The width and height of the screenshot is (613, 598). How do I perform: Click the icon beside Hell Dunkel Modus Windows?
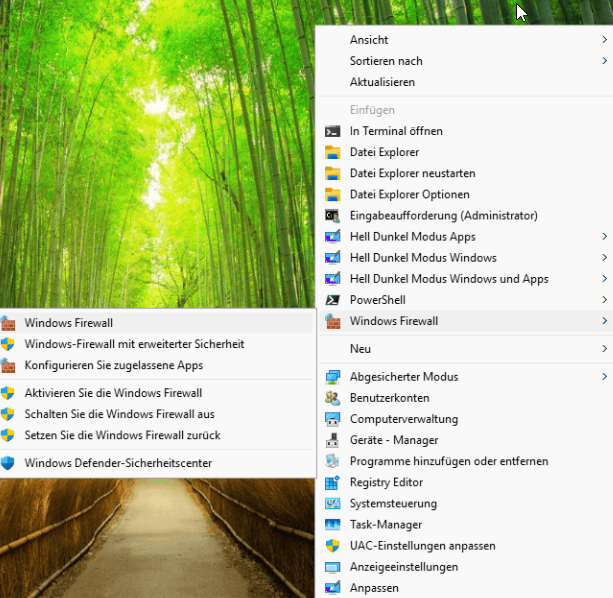click(x=333, y=258)
